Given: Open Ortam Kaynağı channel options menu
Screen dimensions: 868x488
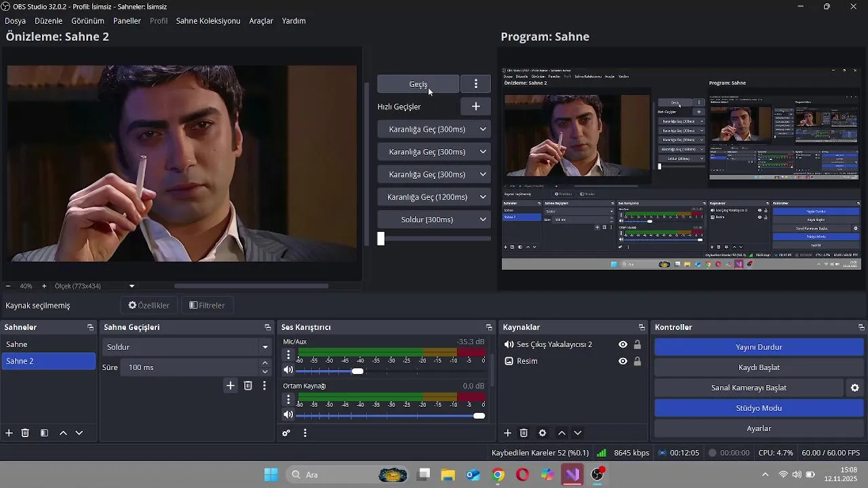Looking at the screenshot, I should (x=288, y=399).
